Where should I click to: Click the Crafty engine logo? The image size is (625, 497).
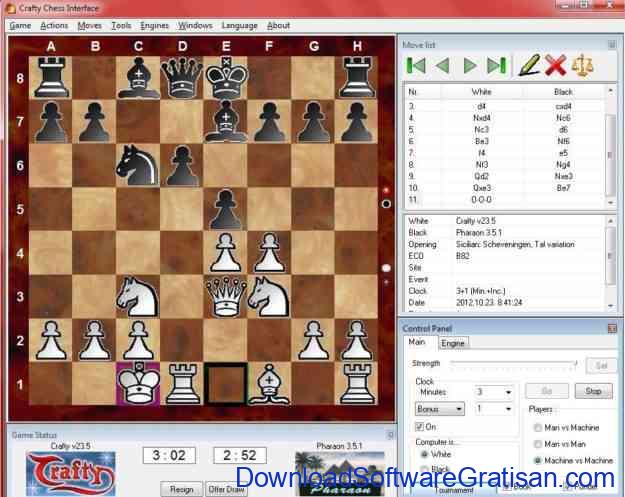pyautogui.click(x=71, y=473)
